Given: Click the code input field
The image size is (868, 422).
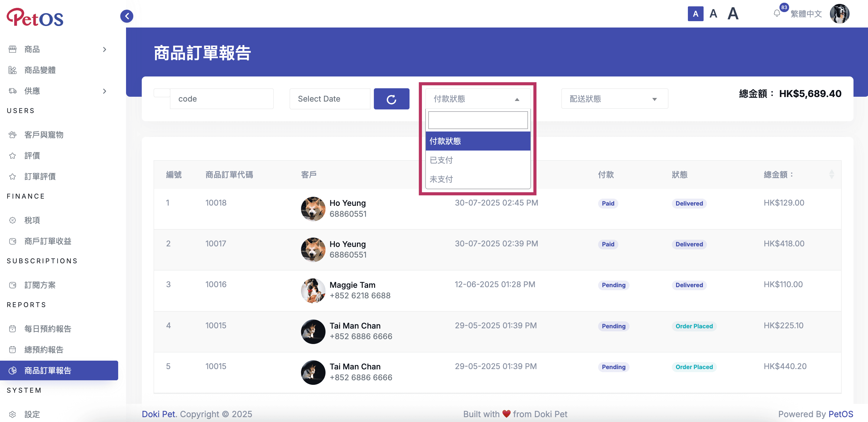Looking at the screenshot, I should (222, 99).
